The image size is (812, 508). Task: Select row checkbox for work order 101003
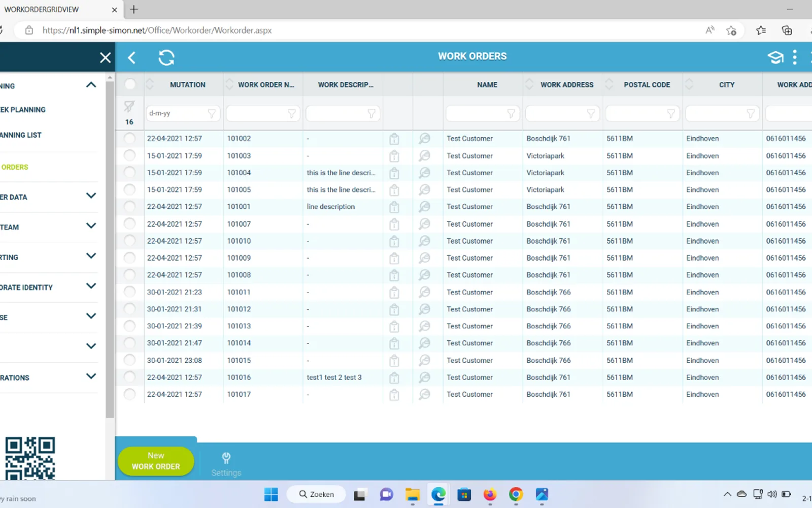point(130,155)
